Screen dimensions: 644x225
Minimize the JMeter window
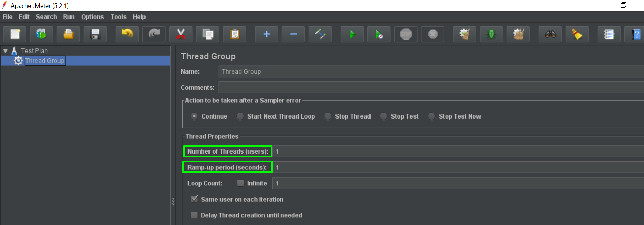tap(600, 5)
